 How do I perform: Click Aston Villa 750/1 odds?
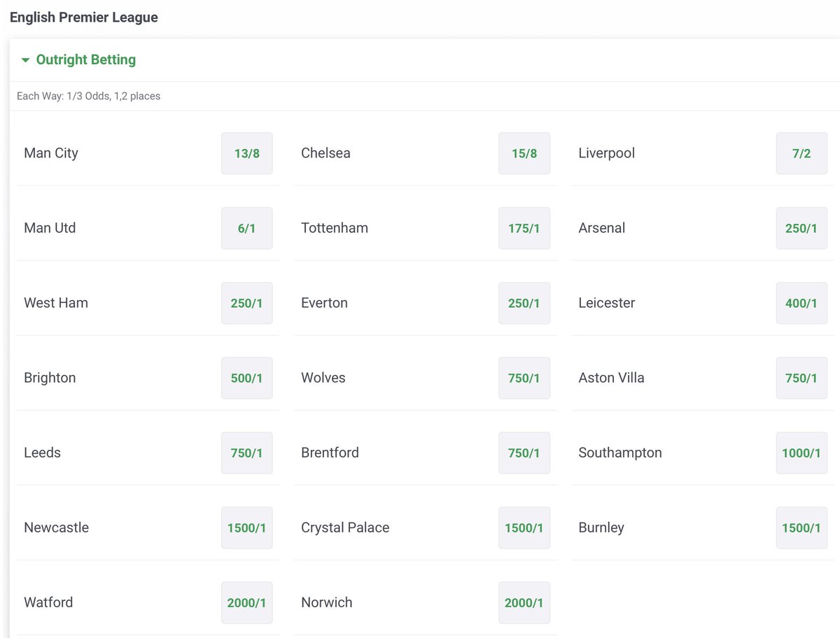click(801, 378)
